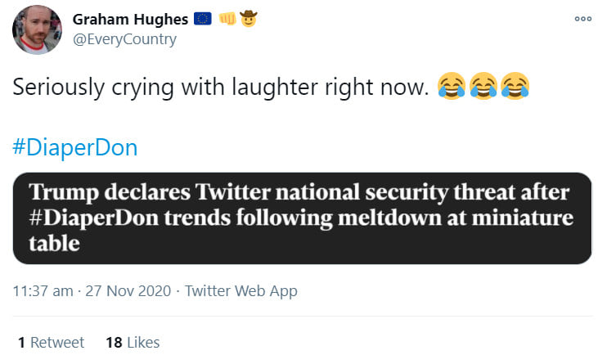This screenshot has width=607, height=364.
Task: Open the 'Trump declares Twitter' headline image
Action: pyautogui.click(x=303, y=218)
